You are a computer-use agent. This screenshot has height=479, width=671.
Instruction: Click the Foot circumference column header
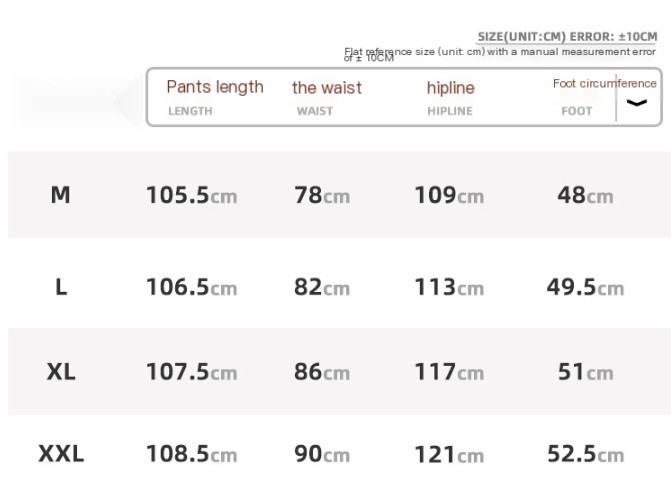(592, 84)
